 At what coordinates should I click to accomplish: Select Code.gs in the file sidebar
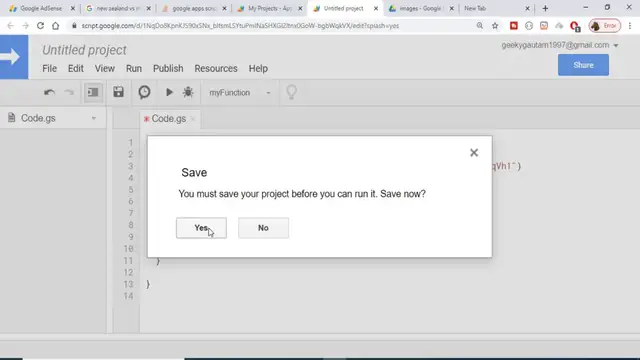[38, 118]
